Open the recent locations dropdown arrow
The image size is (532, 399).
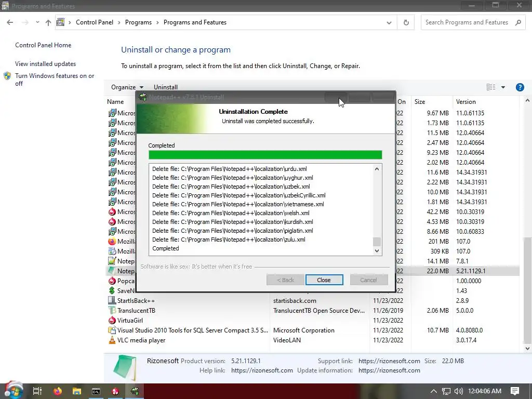coord(37,22)
